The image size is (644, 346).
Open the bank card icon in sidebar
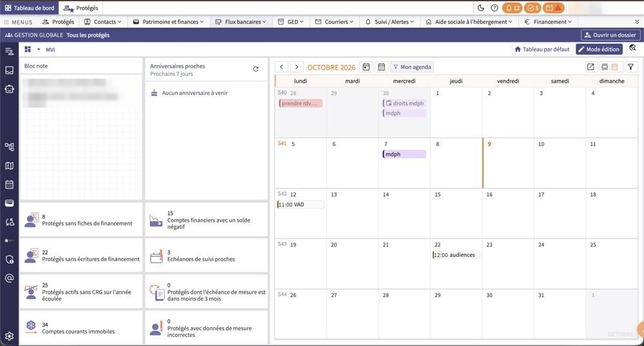point(10,203)
